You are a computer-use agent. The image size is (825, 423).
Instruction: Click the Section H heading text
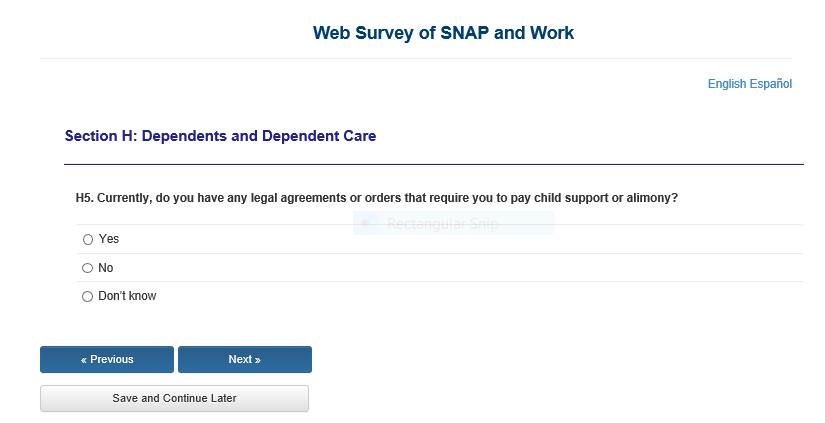[220, 136]
